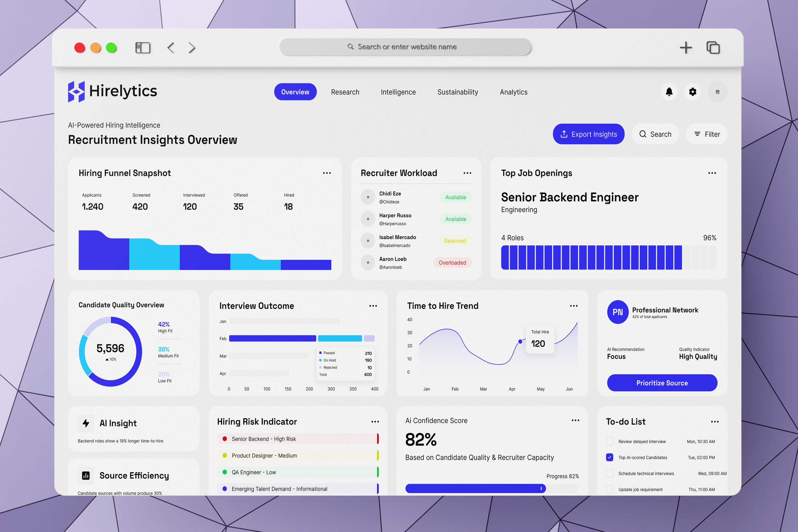This screenshot has height=532, width=798.
Task: Click the Professional Network PN badge
Action: click(618, 312)
